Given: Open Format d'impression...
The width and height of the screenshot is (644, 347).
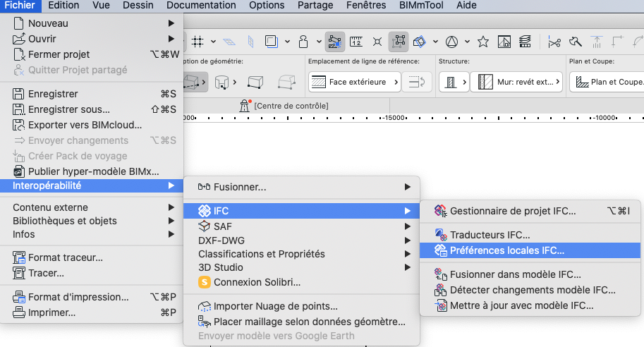Looking at the screenshot, I should coord(92,298).
